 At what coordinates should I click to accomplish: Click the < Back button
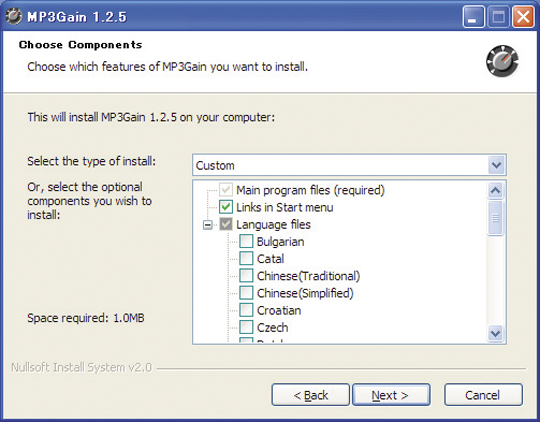coord(311,395)
